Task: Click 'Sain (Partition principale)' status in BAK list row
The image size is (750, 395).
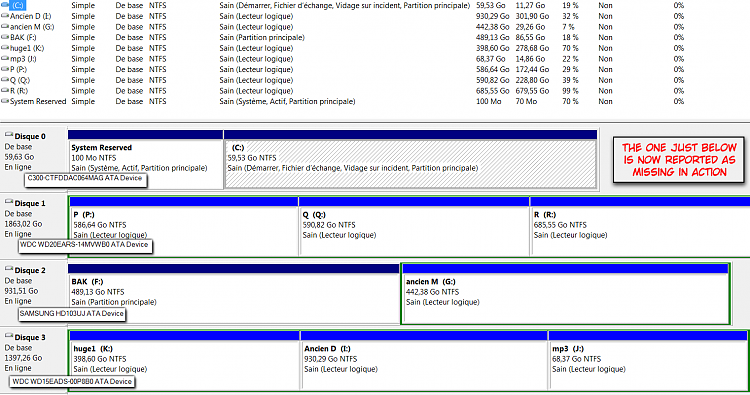Action: click(262, 37)
